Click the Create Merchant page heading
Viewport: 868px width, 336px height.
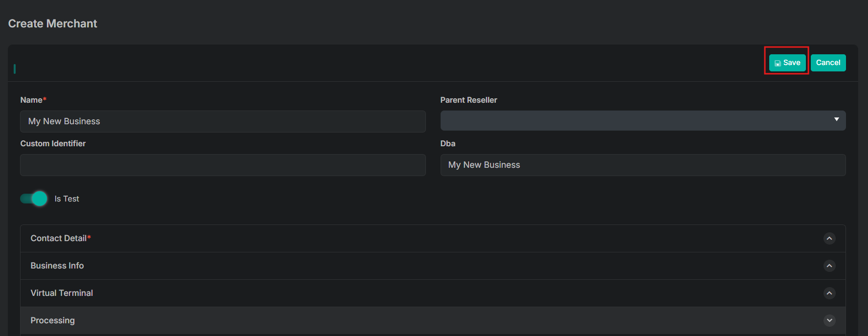pyautogui.click(x=53, y=23)
